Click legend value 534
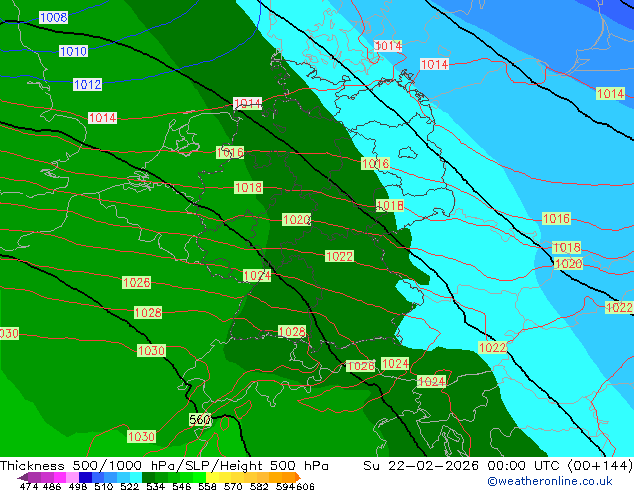 pyautogui.click(x=155, y=486)
